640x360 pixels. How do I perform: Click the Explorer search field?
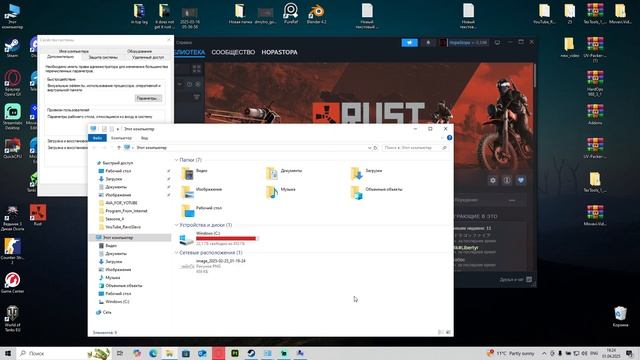415,148
